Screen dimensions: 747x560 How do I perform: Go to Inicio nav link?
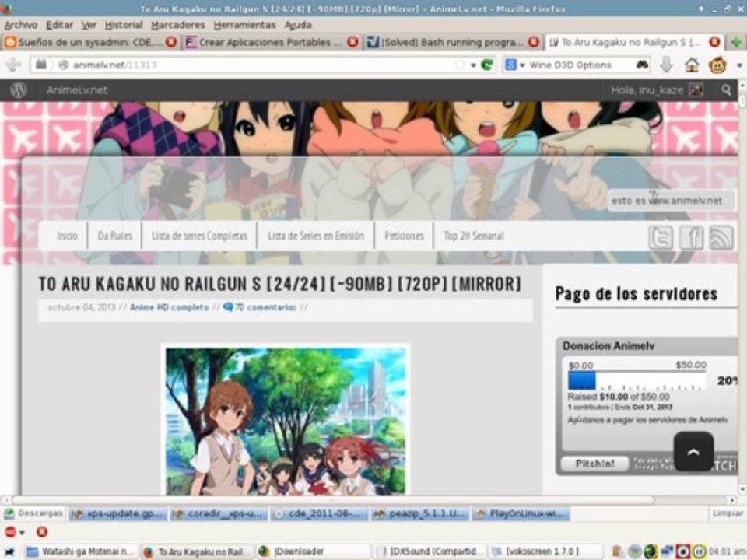[x=67, y=236]
